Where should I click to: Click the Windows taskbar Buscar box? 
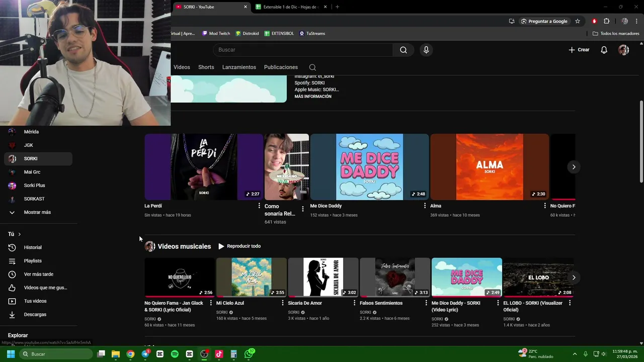[56, 354]
